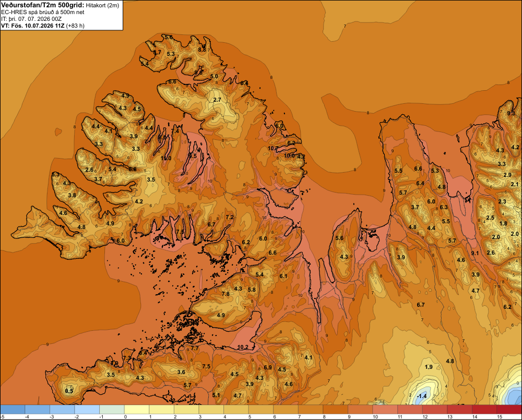Click the 1.9 temperature label above the glacier
Viewport: 522px width, 420px height.
point(429,367)
